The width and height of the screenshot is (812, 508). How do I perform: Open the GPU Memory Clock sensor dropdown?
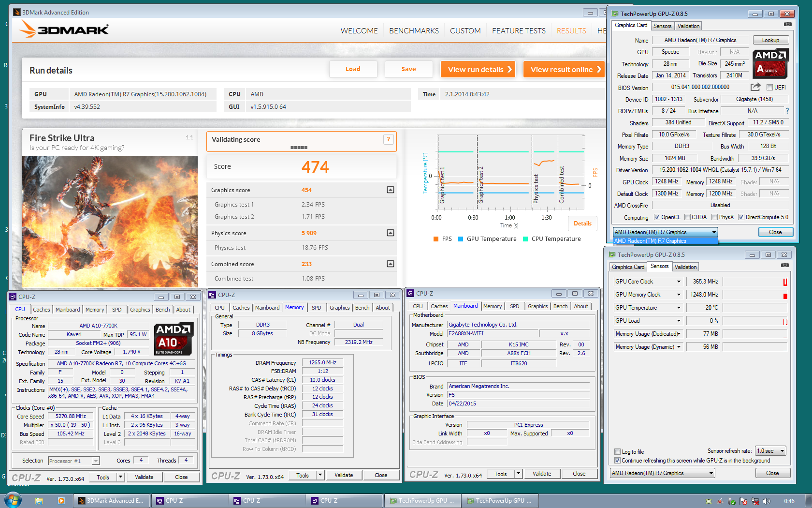pos(679,295)
